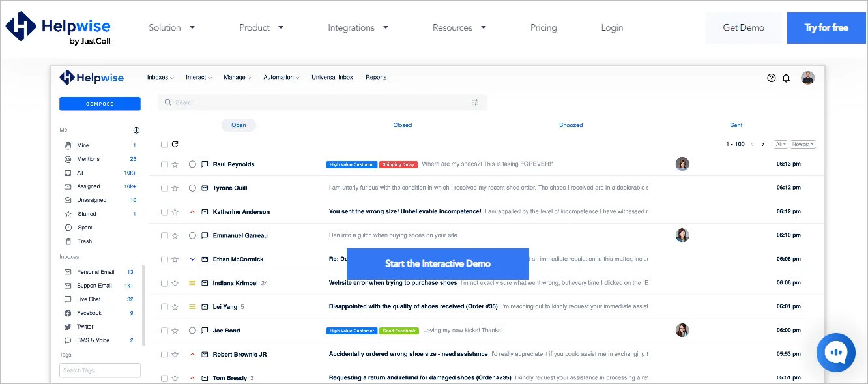Open the user profile avatar
The height and width of the screenshot is (384, 868).
tap(808, 78)
